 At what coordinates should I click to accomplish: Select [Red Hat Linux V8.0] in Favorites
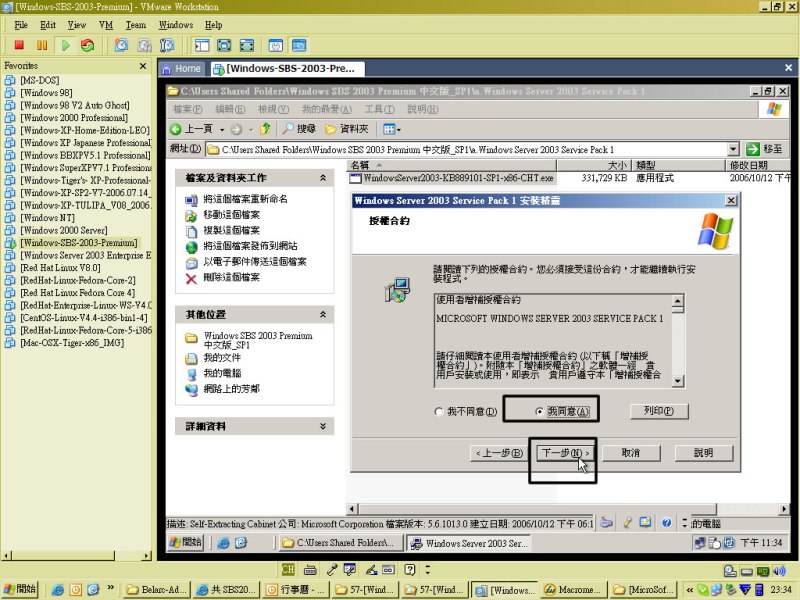(60, 267)
